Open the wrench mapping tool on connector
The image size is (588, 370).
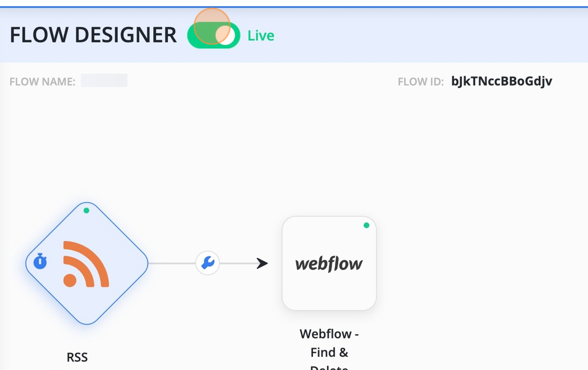(207, 263)
